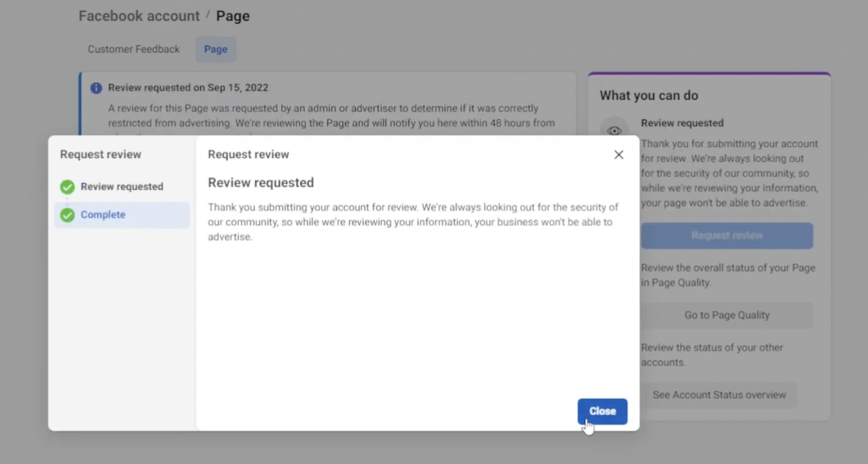Click the thank you message paragraph in dialog
Screen dimensions: 868x464
pyautogui.click(x=413, y=222)
